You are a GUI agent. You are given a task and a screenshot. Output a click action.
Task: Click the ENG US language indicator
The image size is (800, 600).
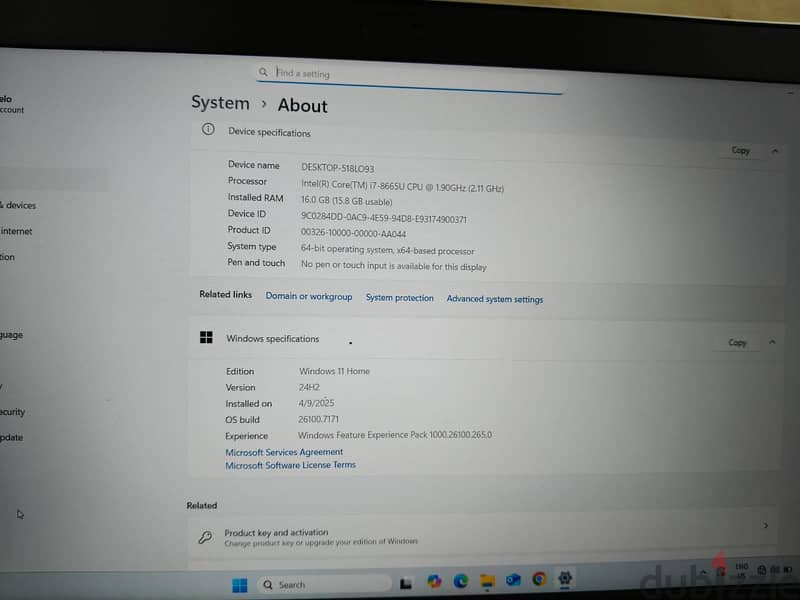[x=741, y=571]
